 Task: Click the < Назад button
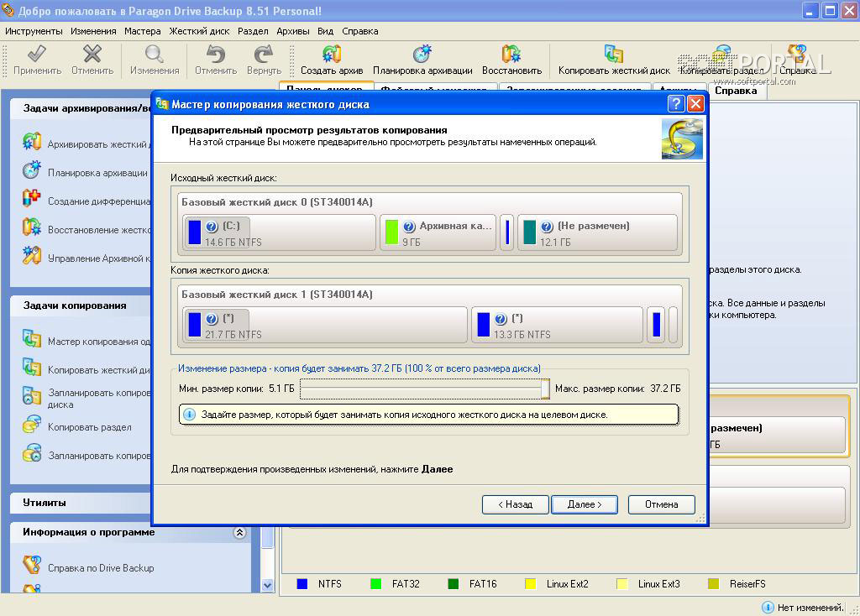[x=516, y=504]
